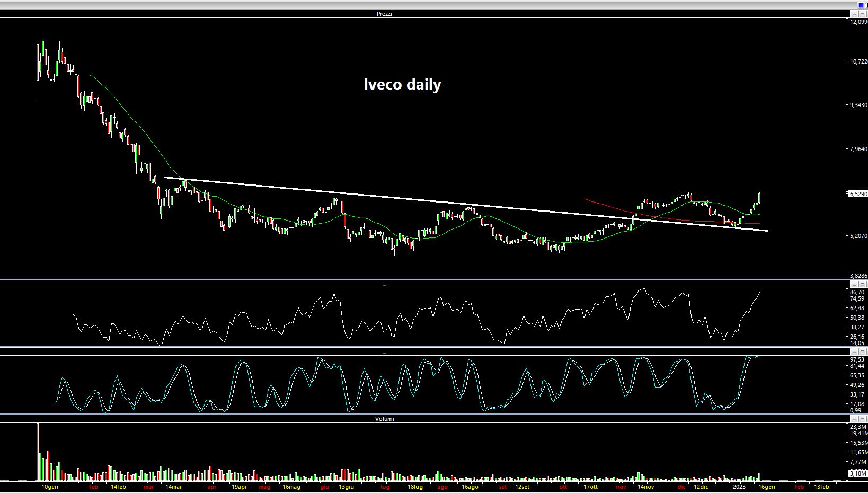The height and width of the screenshot is (493, 868).
Task: Click the 12,099 price axis label
Action: (x=858, y=22)
